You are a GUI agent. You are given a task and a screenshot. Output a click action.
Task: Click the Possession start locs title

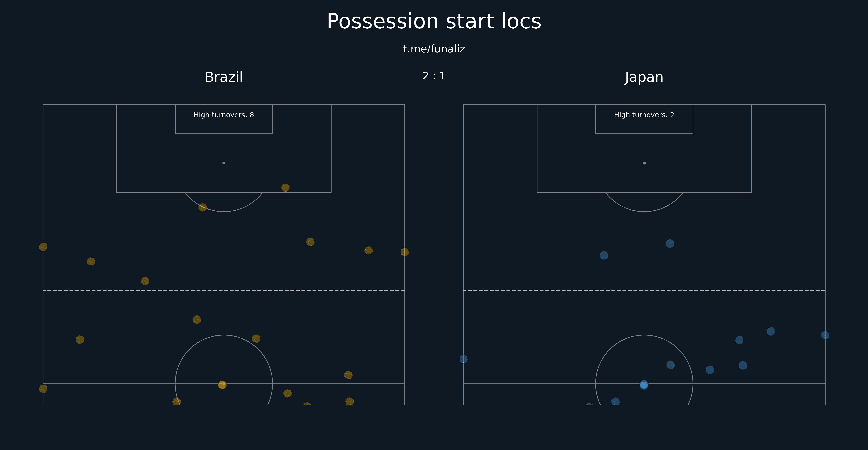pos(434,22)
